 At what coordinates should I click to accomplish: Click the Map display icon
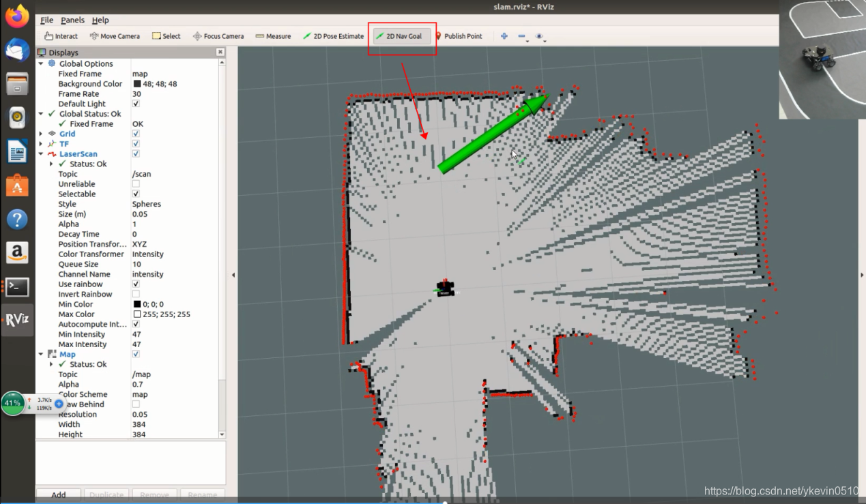pos(52,355)
